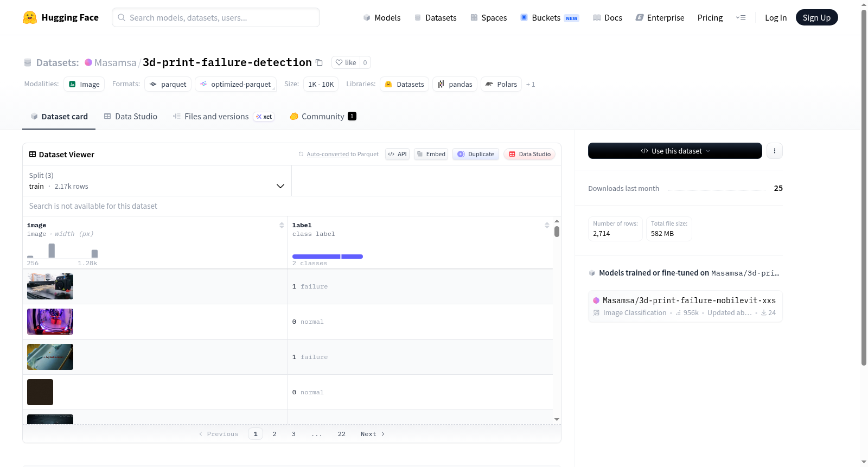The image size is (868, 467).
Task: Select the Image modality tag
Action: point(84,84)
